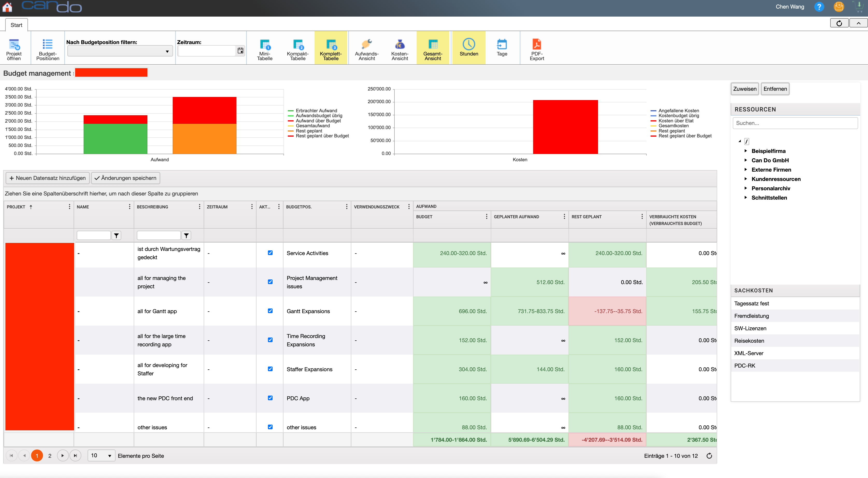Image resolution: width=868 pixels, height=478 pixels.
Task: Click Änderungen speichern button
Action: 125,178
